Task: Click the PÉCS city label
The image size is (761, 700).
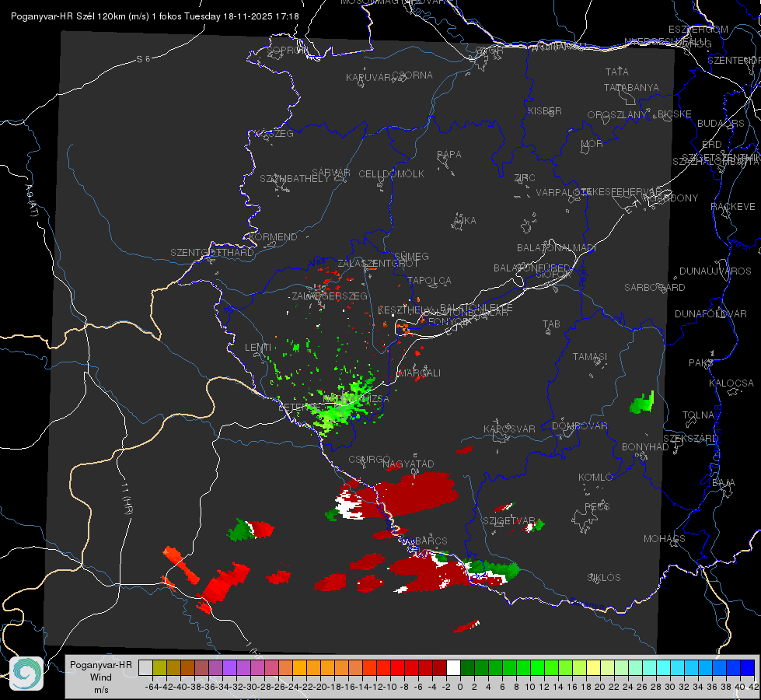Action: coord(597,507)
